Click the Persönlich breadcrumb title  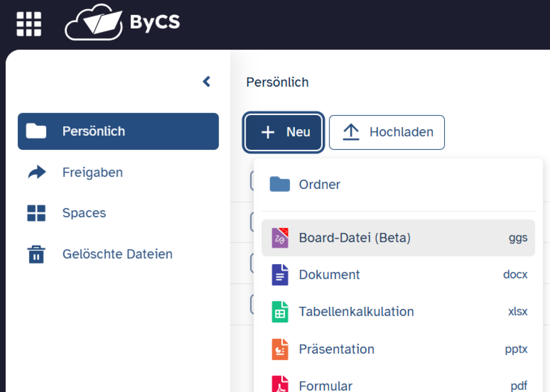click(x=277, y=82)
